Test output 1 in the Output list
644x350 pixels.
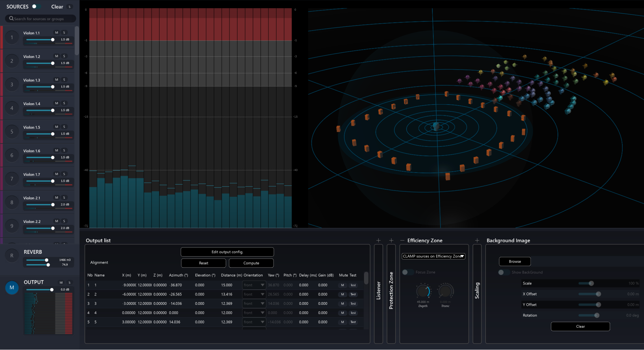(353, 285)
